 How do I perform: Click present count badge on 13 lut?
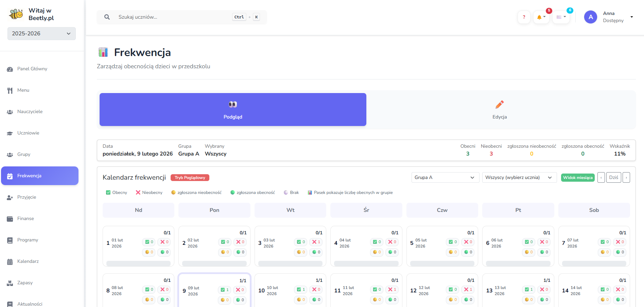click(528, 289)
